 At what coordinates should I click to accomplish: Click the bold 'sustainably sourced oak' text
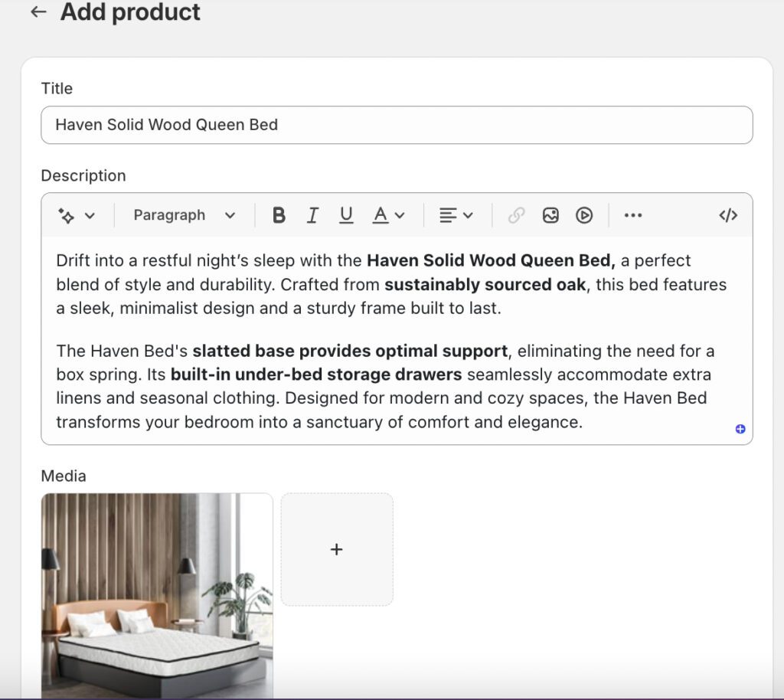click(x=485, y=285)
